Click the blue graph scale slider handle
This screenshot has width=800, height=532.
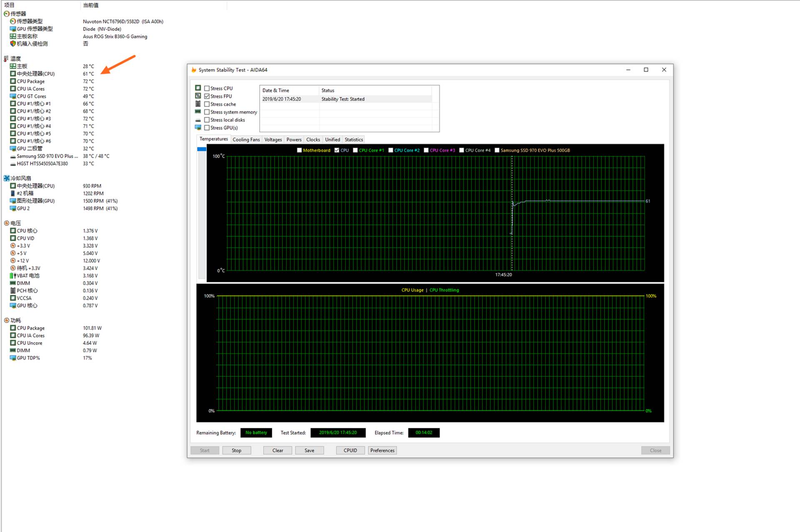(202, 149)
